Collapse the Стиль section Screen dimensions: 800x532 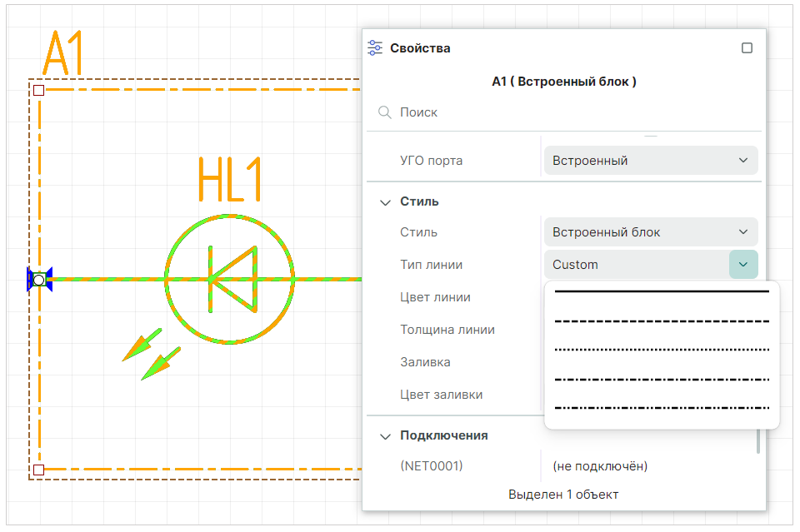[385, 201]
